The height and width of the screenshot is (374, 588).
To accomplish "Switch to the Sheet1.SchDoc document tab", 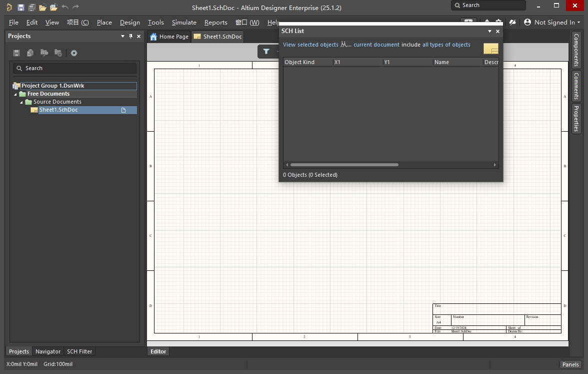I will tap(218, 37).
